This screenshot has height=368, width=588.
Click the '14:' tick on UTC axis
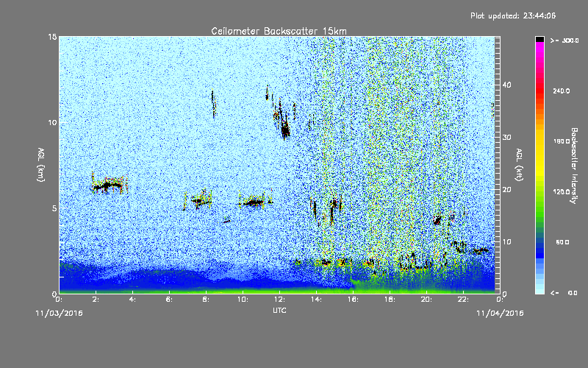pyautogui.click(x=317, y=300)
